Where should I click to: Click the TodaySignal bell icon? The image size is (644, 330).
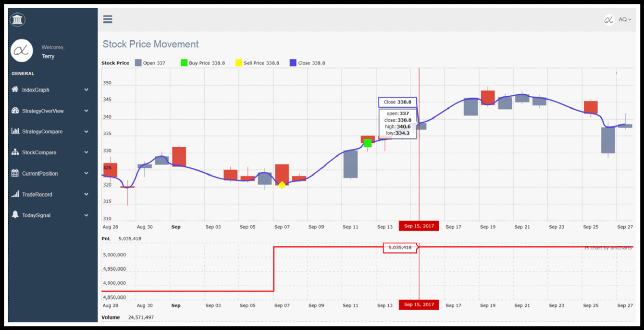click(x=15, y=215)
